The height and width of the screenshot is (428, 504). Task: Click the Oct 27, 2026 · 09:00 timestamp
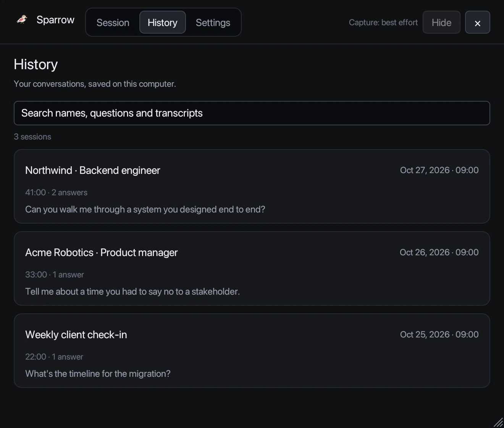(x=439, y=170)
